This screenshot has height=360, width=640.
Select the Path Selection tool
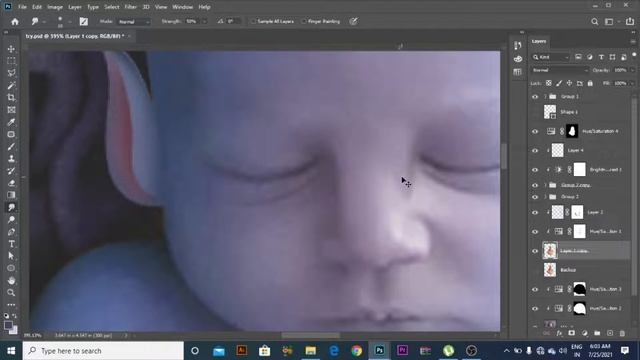pos(11,256)
